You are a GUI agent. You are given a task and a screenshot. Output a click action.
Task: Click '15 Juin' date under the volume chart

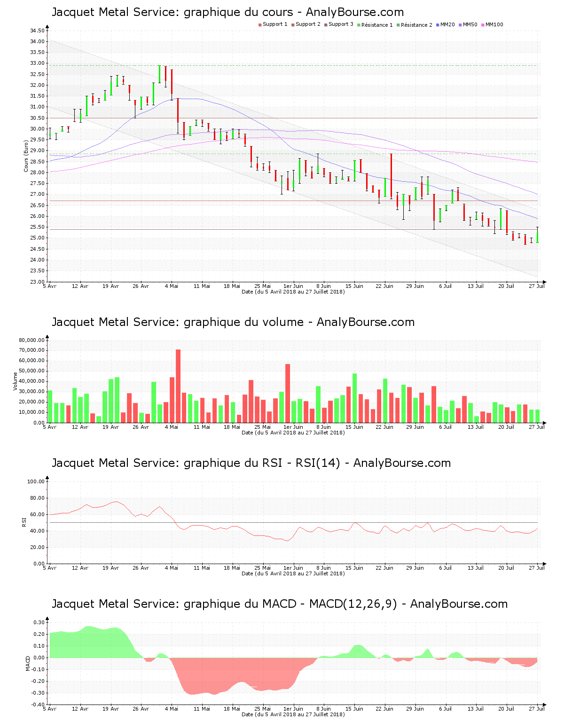(x=354, y=427)
